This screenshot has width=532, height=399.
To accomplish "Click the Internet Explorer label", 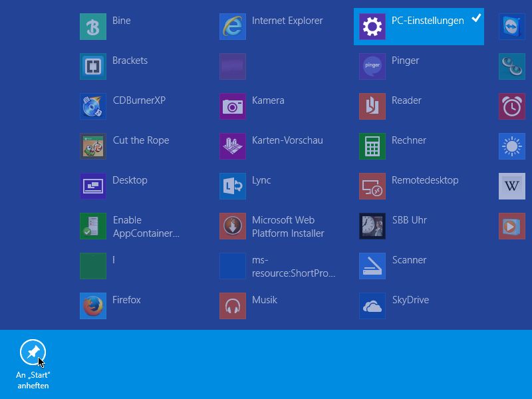I will 287,21.
